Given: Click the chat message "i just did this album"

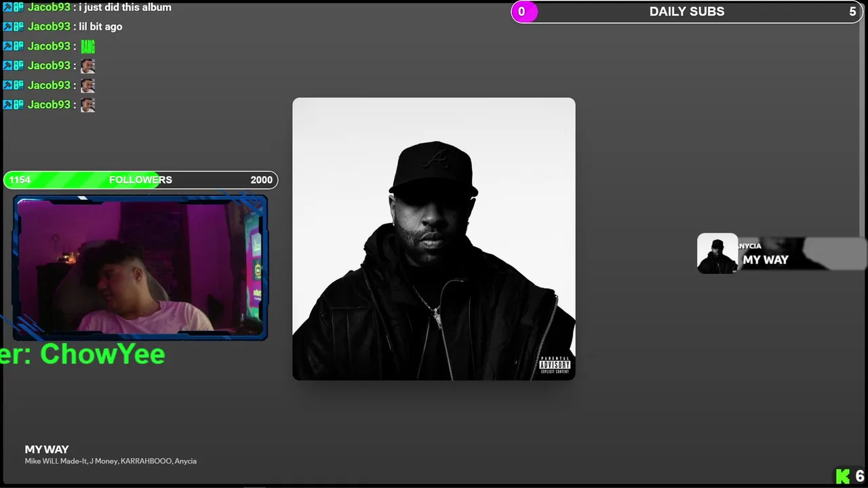Looking at the screenshot, I should (125, 7).
